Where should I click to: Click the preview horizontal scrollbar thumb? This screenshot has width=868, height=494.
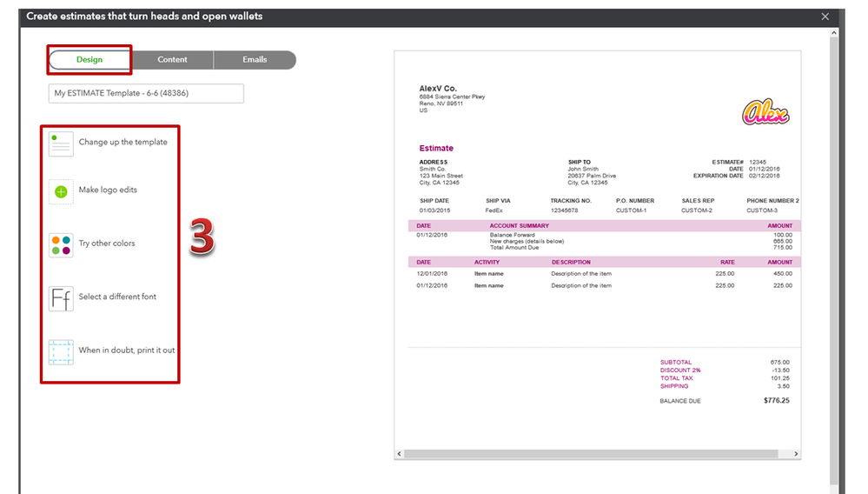point(591,454)
